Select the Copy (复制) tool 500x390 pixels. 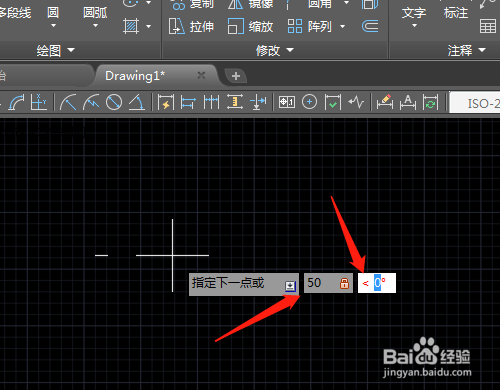click(x=193, y=4)
